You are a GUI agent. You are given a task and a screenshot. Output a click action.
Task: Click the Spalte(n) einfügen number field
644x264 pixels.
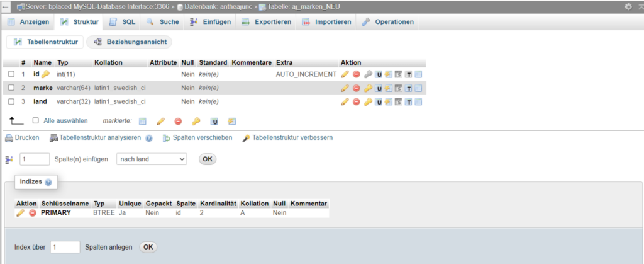click(x=35, y=159)
